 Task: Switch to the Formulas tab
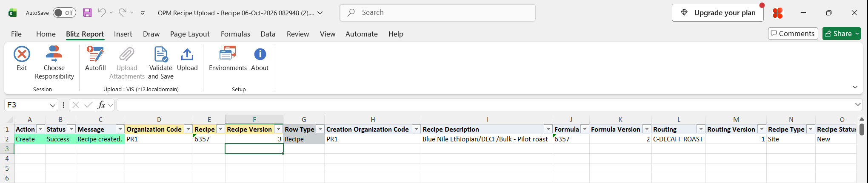tap(235, 34)
